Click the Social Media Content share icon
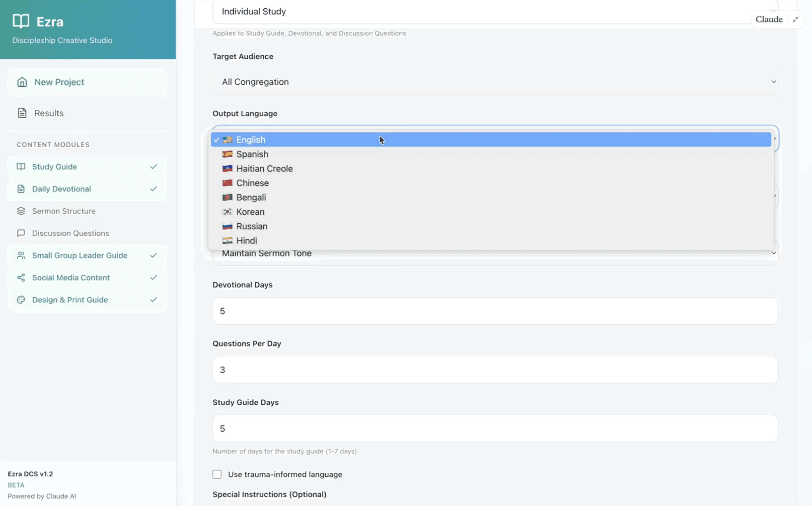The height and width of the screenshot is (506, 812). click(21, 277)
